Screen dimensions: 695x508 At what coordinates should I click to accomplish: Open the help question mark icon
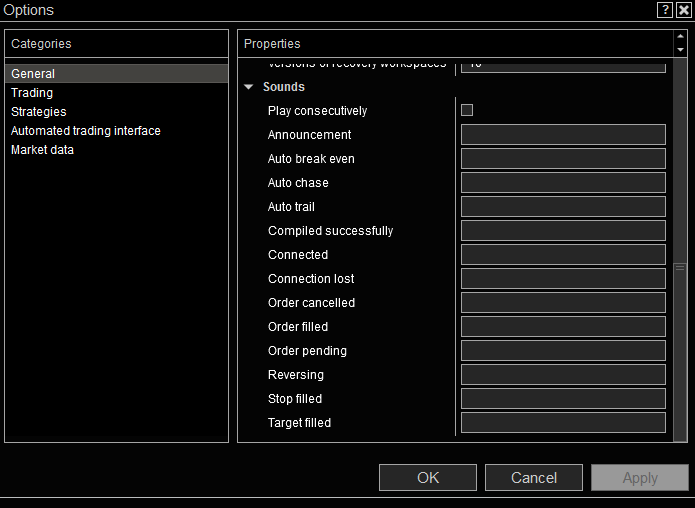coord(665,10)
